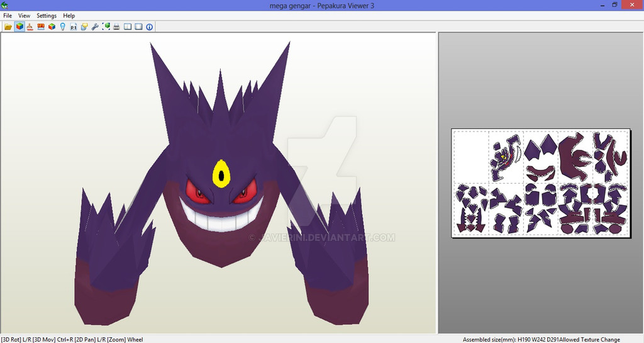Click the red 1:1 toolbar icon
Screen dimensions: 644x343
tap(41, 26)
